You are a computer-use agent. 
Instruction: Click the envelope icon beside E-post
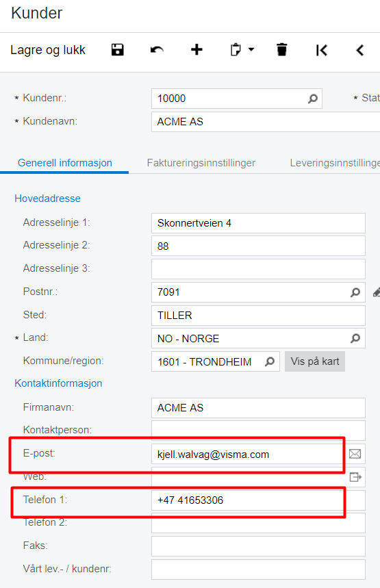pos(355,454)
